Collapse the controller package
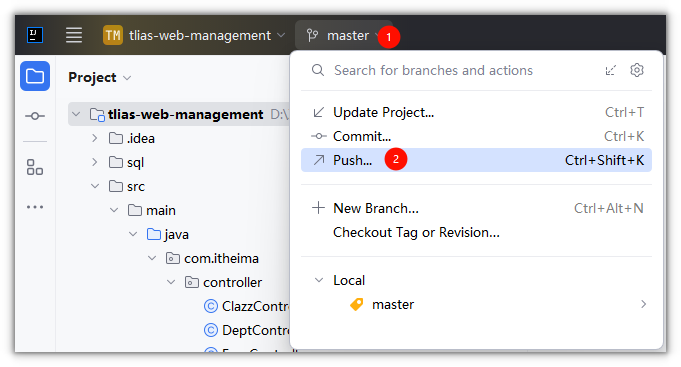 pyautogui.click(x=171, y=282)
